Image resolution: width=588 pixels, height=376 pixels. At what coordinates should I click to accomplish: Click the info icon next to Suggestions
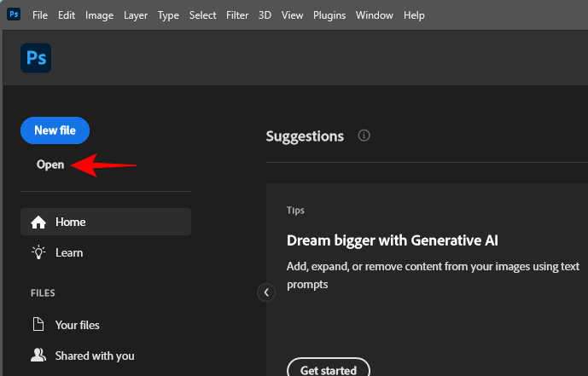[364, 136]
